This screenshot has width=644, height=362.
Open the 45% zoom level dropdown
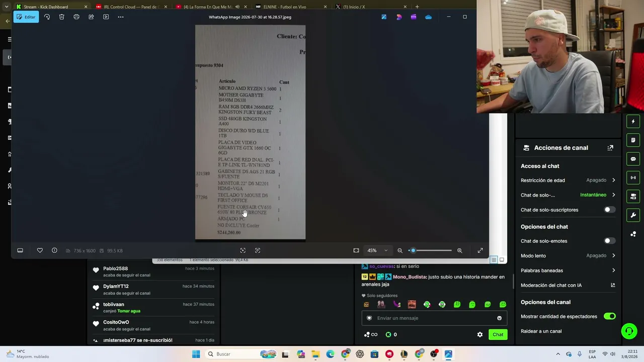377,250
